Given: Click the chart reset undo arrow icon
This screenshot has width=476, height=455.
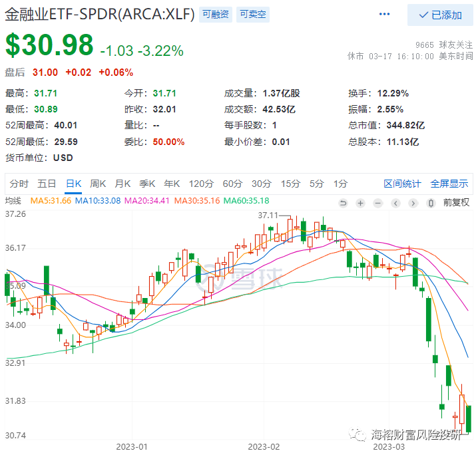Looking at the screenshot, I should point(343,203).
